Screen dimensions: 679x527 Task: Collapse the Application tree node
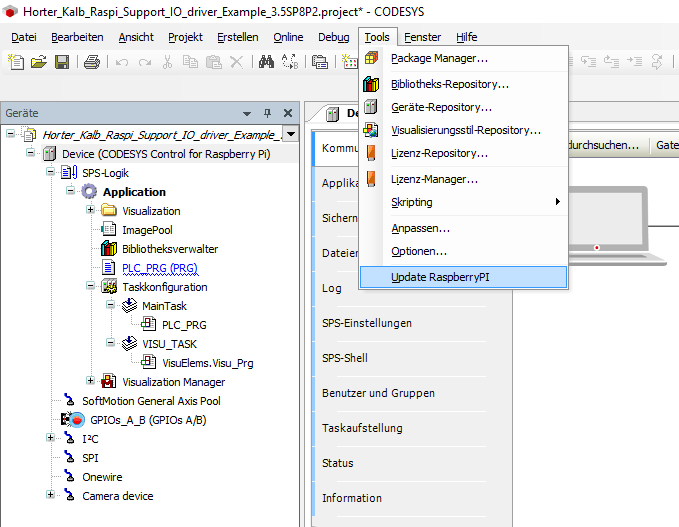(x=70, y=191)
